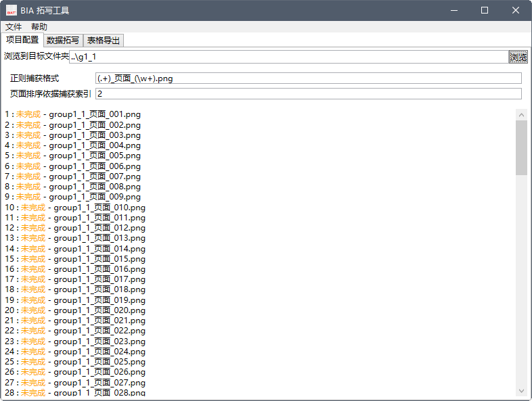532x401 pixels.
Task: Open the 文件 menu
Action: tap(14, 27)
